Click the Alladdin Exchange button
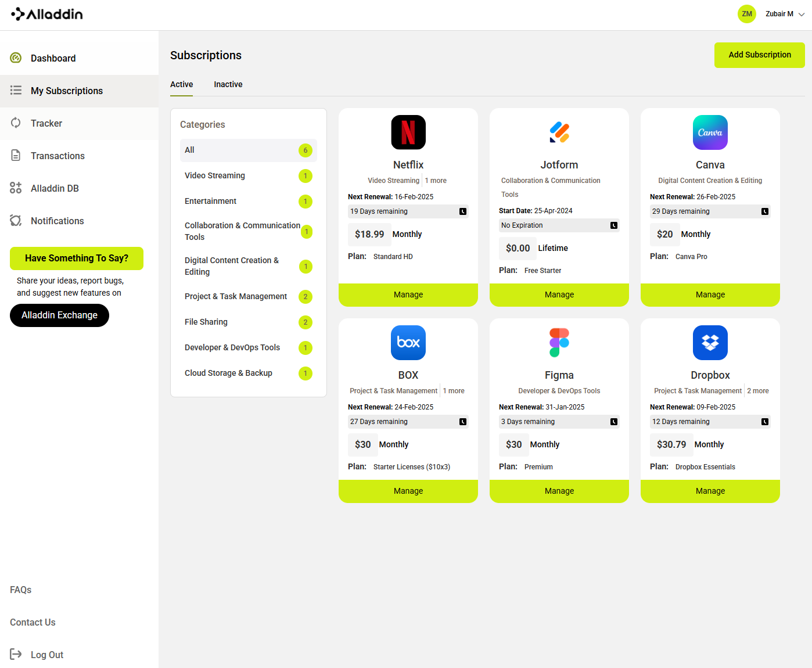 pos(59,315)
